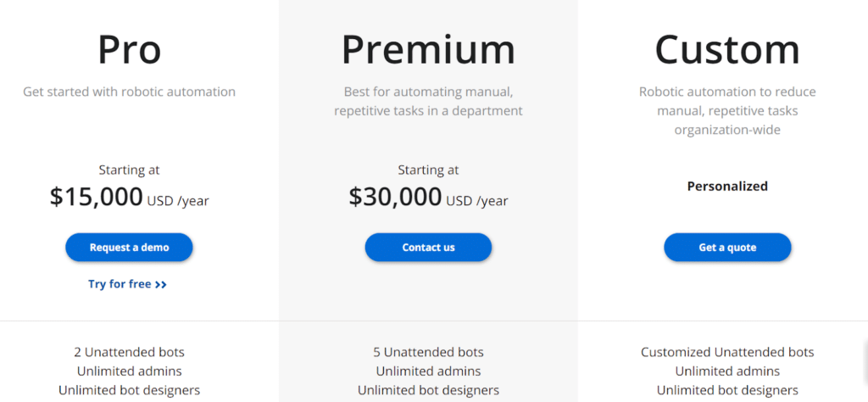Screen dimensions: 868x402
Task: Click the Get a quote button
Action: click(727, 248)
